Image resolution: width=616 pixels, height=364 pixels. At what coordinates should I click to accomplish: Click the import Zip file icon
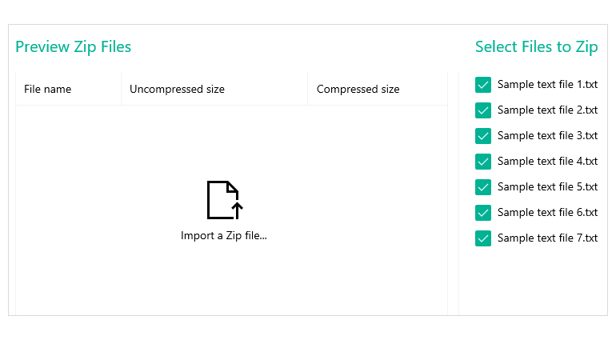pos(225,200)
